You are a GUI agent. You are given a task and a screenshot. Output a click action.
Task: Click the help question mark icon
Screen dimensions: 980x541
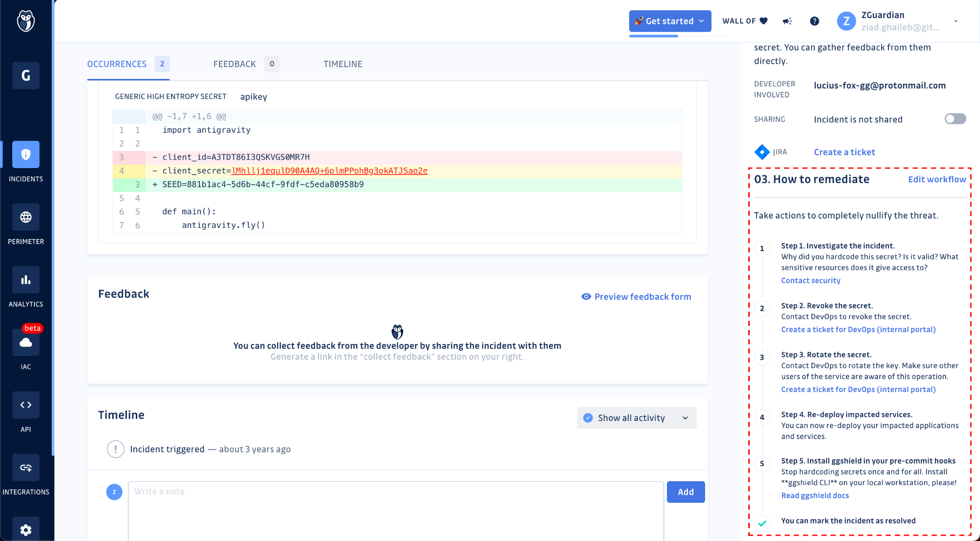[x=814, y=21]
